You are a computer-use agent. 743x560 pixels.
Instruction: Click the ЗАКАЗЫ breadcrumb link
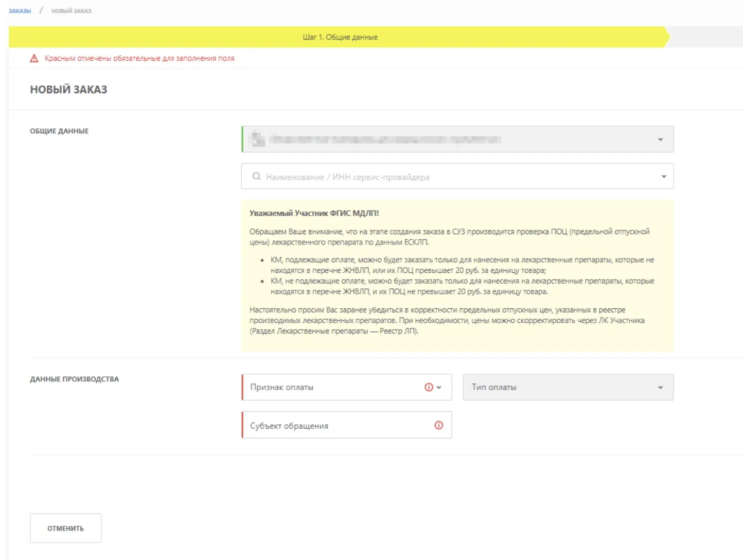point(20,11)
